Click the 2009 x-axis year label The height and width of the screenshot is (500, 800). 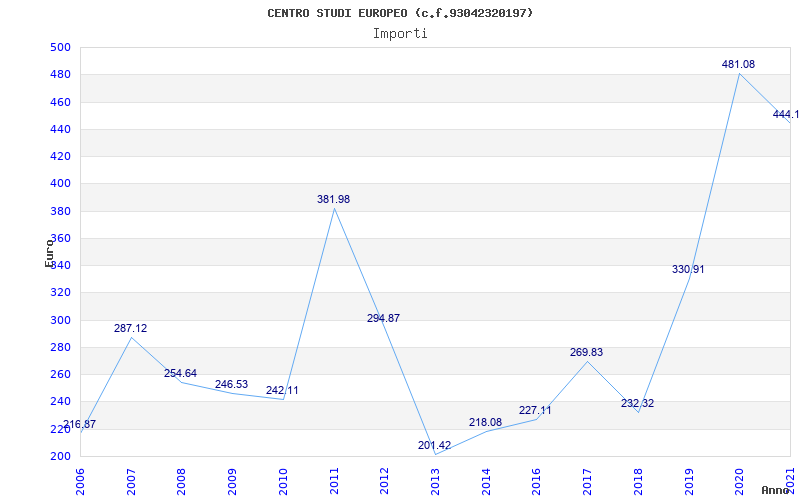point(232,481)
